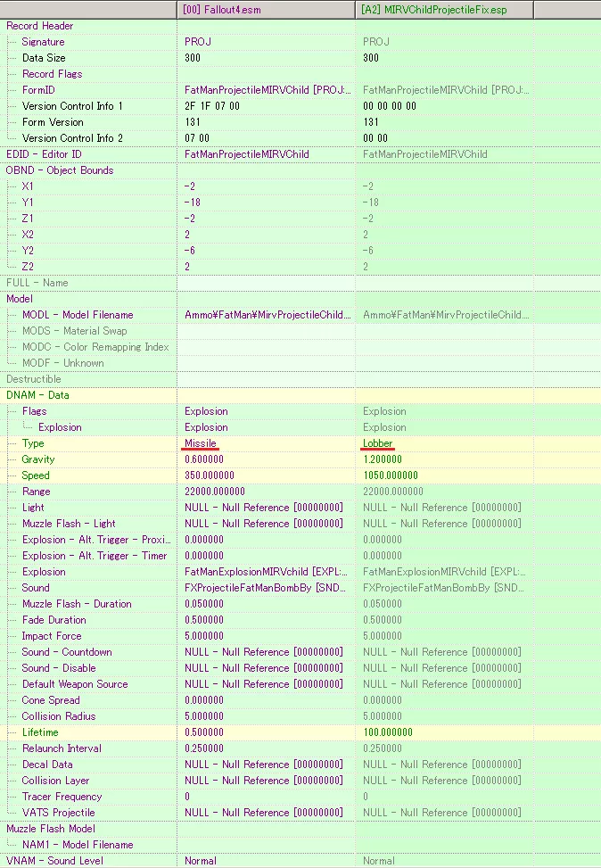Select the Data Size row label
601x868 pixels.
pos(44,58)
